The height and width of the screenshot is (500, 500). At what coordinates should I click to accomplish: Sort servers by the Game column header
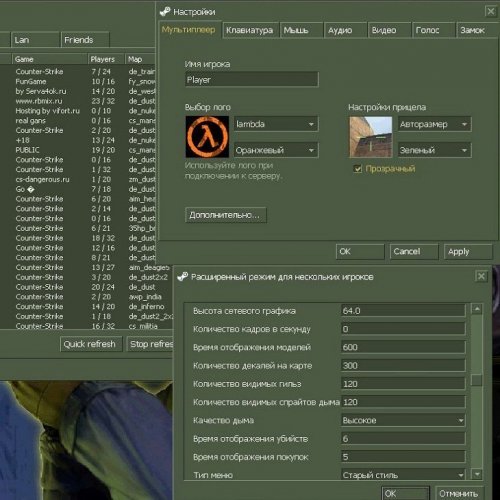(x=49, y=59)
